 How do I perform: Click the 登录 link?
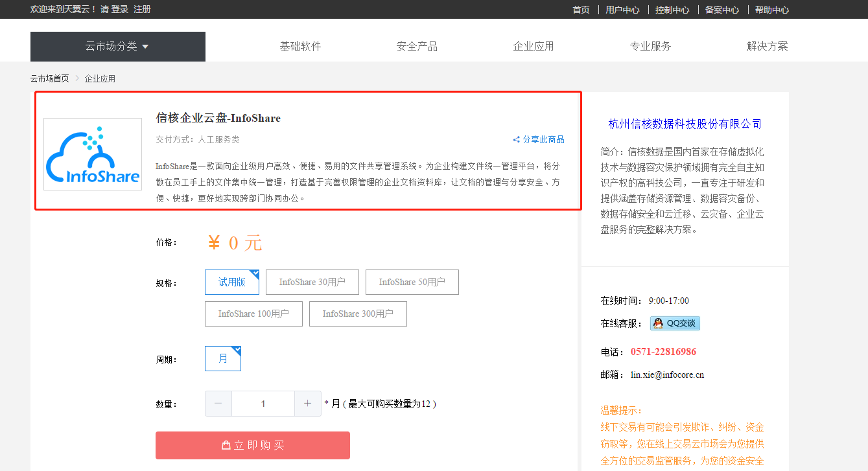tap(119, 10)
